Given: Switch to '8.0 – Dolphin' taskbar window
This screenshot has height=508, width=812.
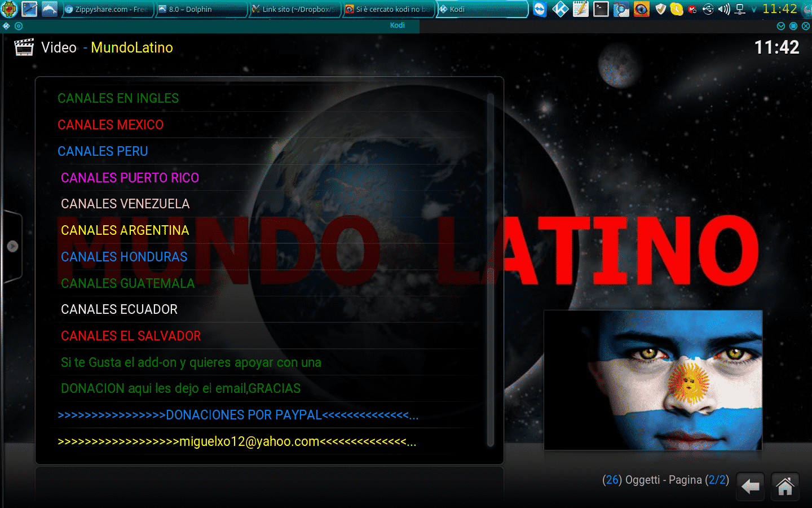Looking at the screenshot, I should (201, 9).
